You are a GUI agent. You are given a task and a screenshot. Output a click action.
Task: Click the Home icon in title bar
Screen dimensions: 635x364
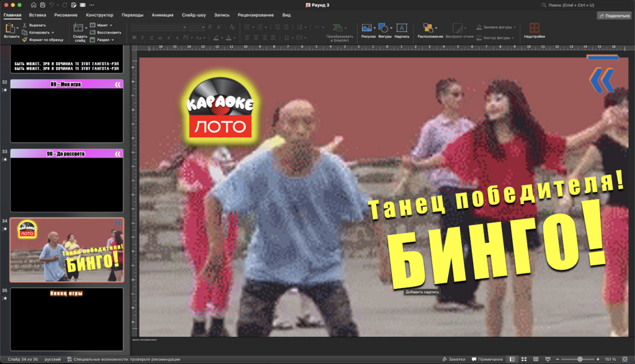(x=33, y=5)
